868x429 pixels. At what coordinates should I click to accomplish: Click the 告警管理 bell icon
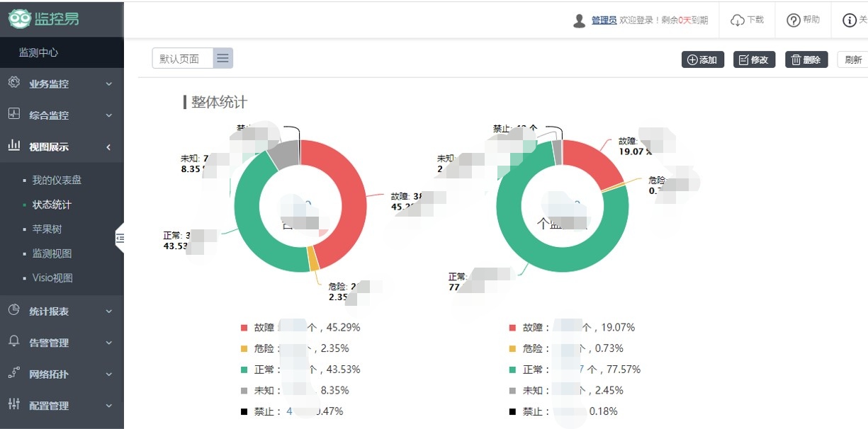pyautogui.click(x=13, y=341)
